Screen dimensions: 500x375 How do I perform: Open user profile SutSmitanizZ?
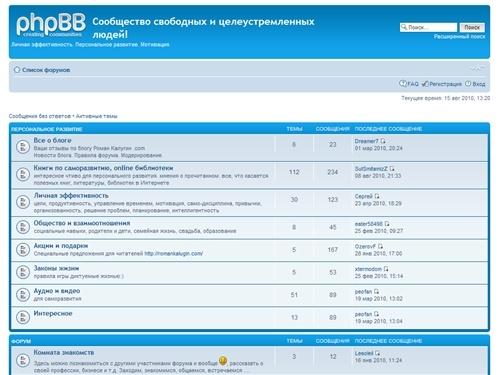[x=371, y=169]
